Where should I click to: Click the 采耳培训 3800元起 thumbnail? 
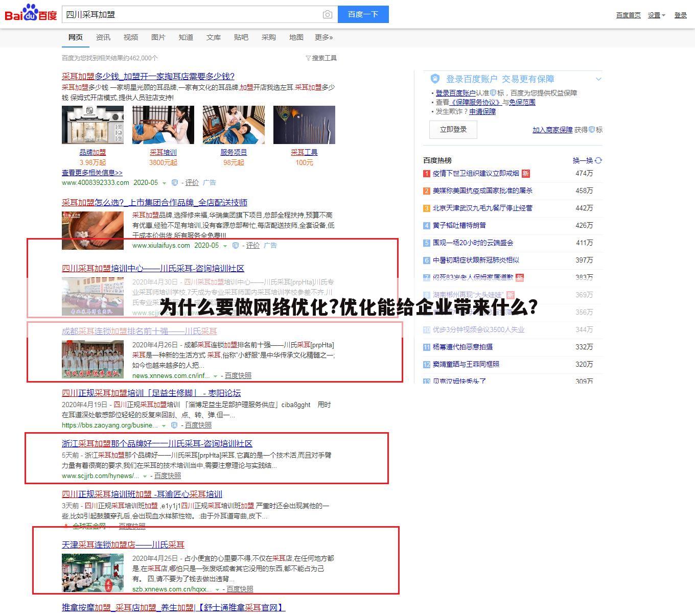(x=163, y=124)
